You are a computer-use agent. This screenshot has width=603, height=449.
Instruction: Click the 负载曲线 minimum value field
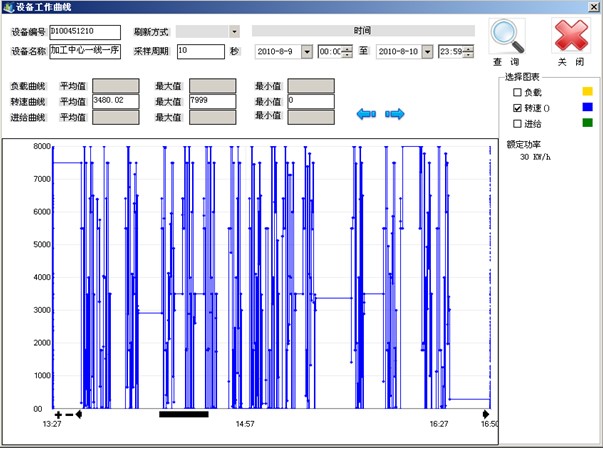pos(311,86)
